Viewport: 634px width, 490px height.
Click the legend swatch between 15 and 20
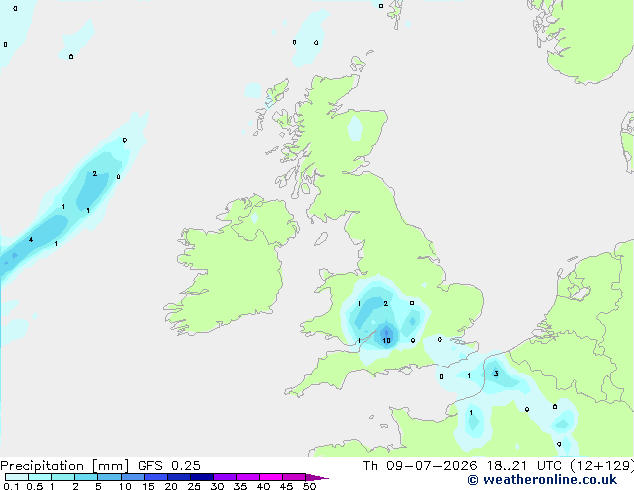click(x=155, y=477)
